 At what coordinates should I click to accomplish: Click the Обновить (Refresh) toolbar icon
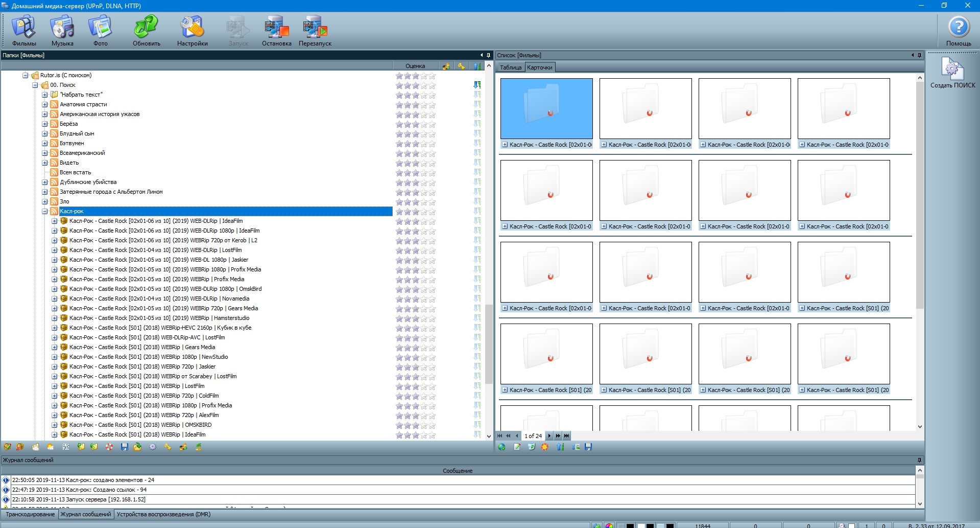[x=146, y=31]
